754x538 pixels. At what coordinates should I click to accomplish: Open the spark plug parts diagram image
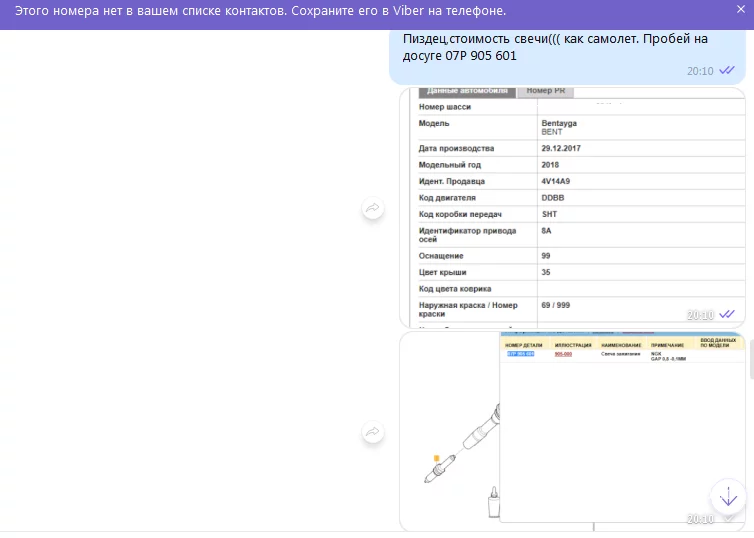[572, 431]
